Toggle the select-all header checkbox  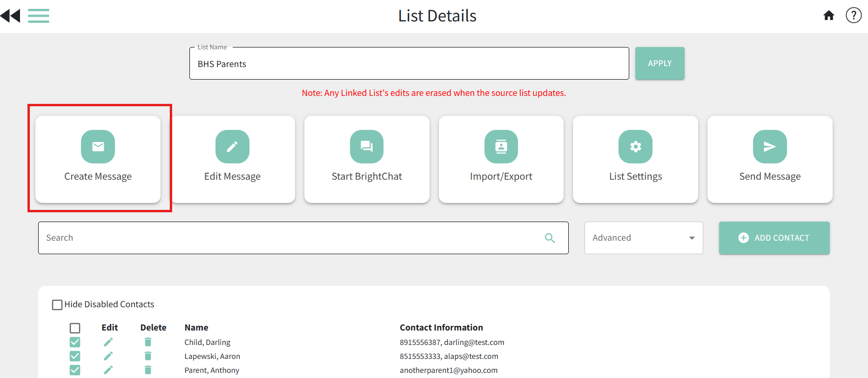point(75,328)
